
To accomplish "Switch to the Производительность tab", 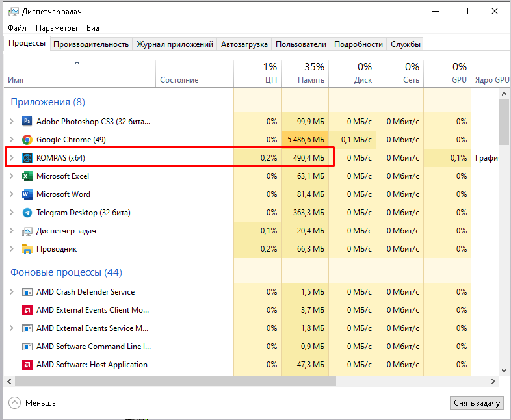I will 91,44.
